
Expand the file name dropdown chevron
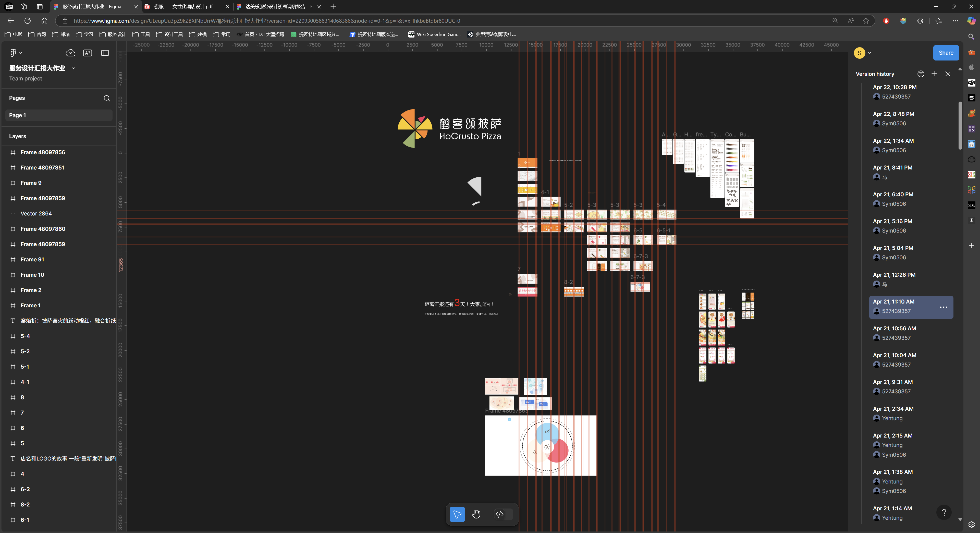point(73,68)
